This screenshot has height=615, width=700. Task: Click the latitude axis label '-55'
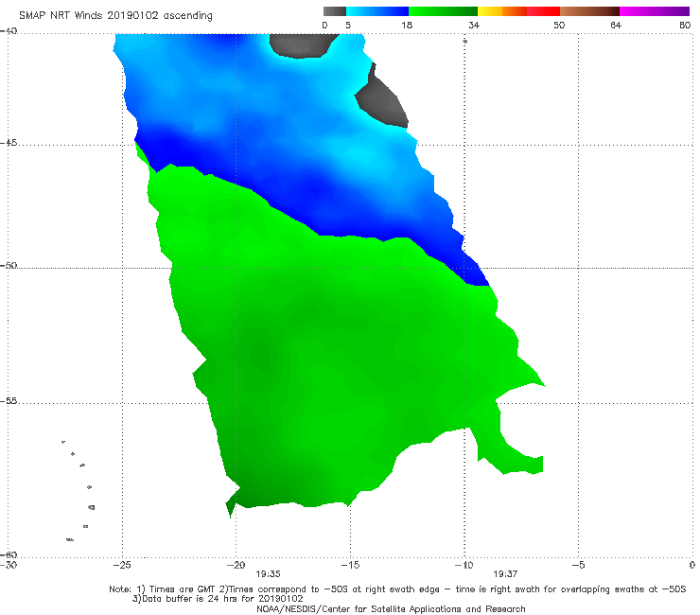click(9, 401)
